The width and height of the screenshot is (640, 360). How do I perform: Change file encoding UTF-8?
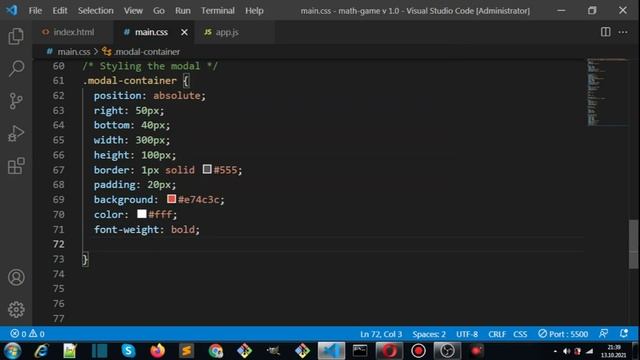pos(467,334)
